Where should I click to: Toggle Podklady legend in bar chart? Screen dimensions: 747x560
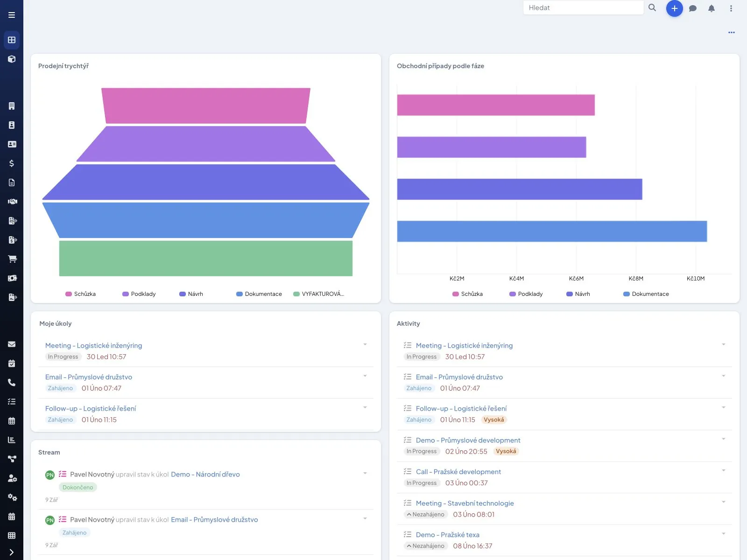pyautogui.click(x=526, y=294)
